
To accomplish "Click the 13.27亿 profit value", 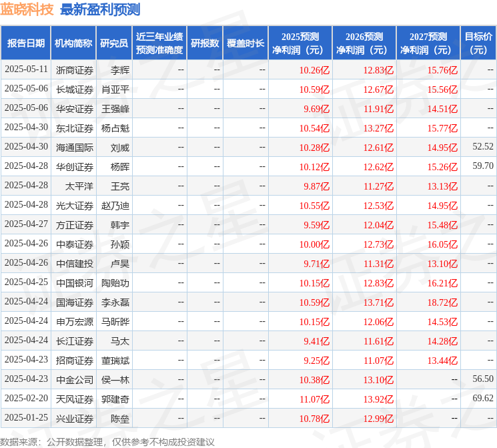I will (378, 128).
